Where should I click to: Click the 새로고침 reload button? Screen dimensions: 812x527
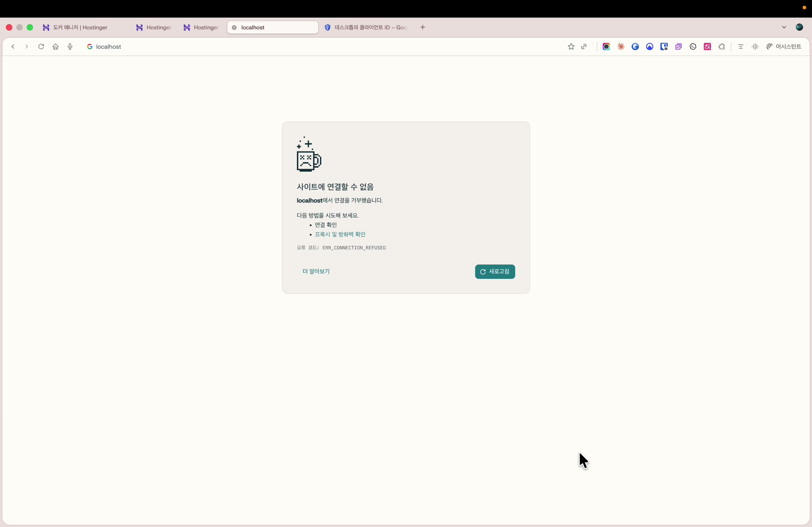tap(495, 272)
